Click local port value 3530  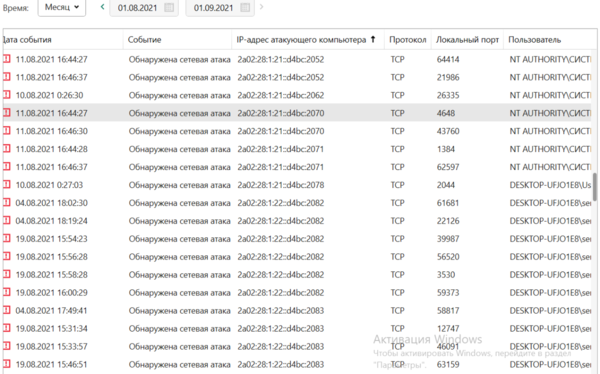coord(446,275)
